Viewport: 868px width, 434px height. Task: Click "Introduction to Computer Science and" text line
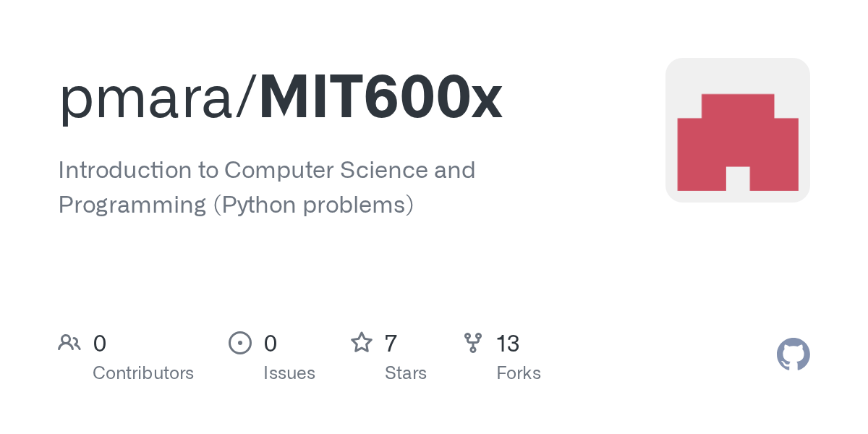[x=266, y=170]
